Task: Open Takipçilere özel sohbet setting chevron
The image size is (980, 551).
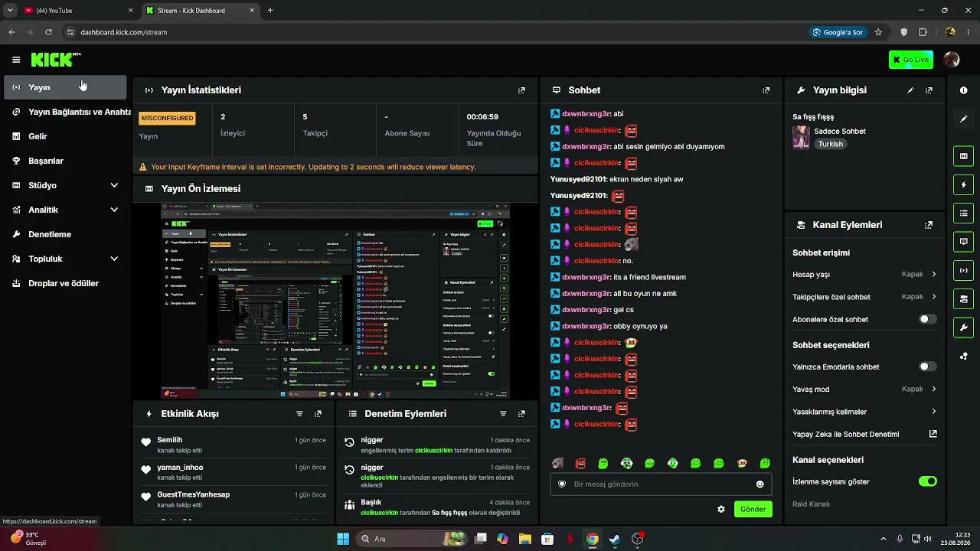Action: click(x=933, y=297)
